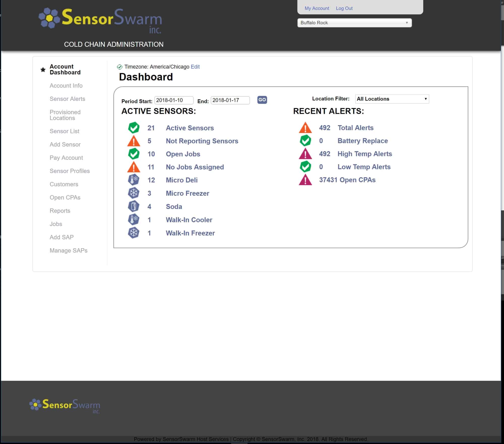Click the Period Start date field
Image resolution: width=504 pixels, height=444 pixels.
coord(174,100)
